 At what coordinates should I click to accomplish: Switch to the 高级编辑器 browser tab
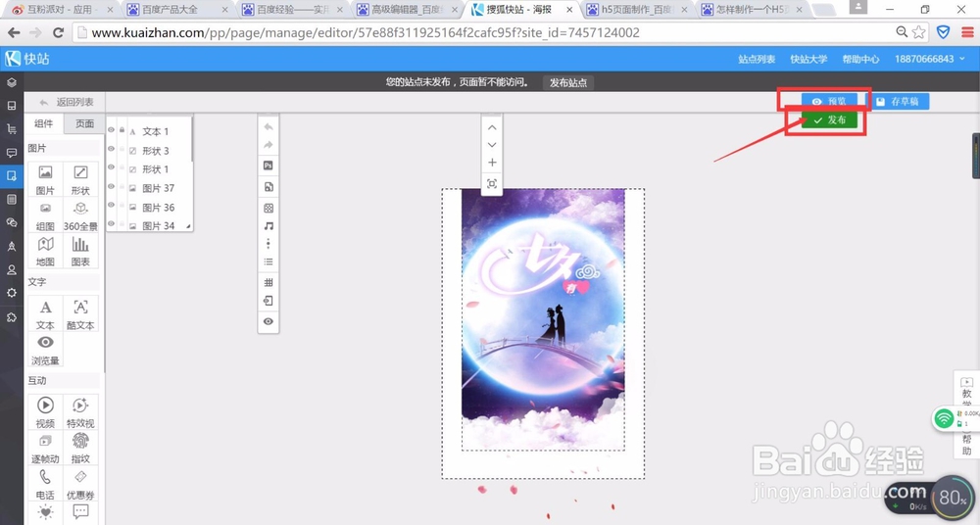tap(408, 10)
